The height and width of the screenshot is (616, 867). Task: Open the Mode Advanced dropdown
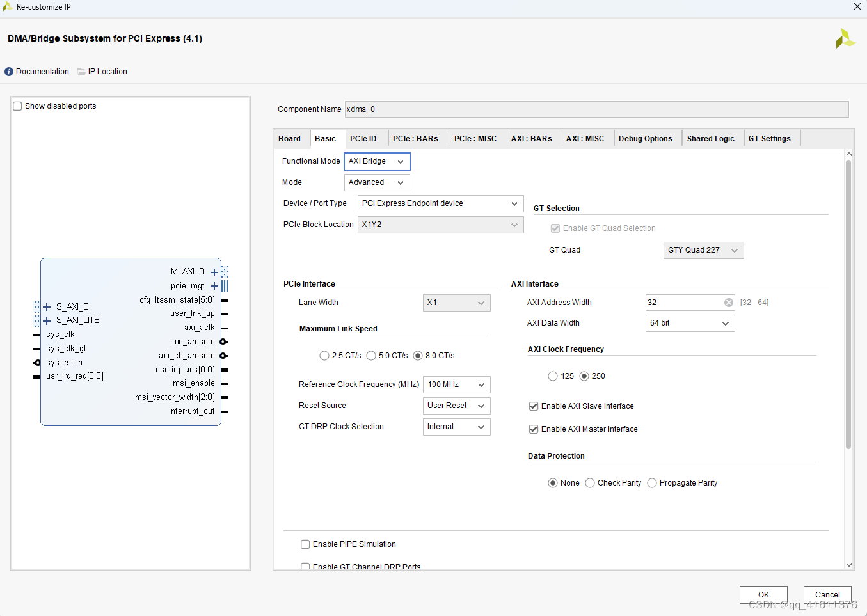pos(377,182)
